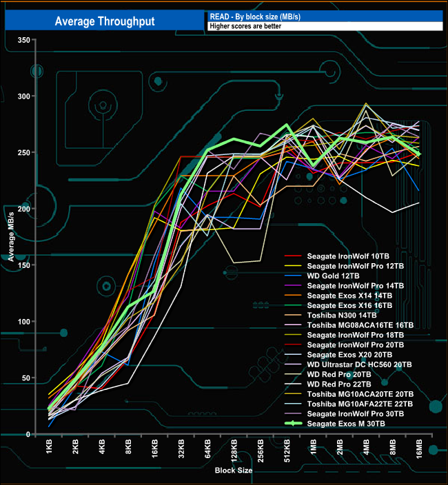Click red line swatch for IronWolf 10TB

[293, 256]
